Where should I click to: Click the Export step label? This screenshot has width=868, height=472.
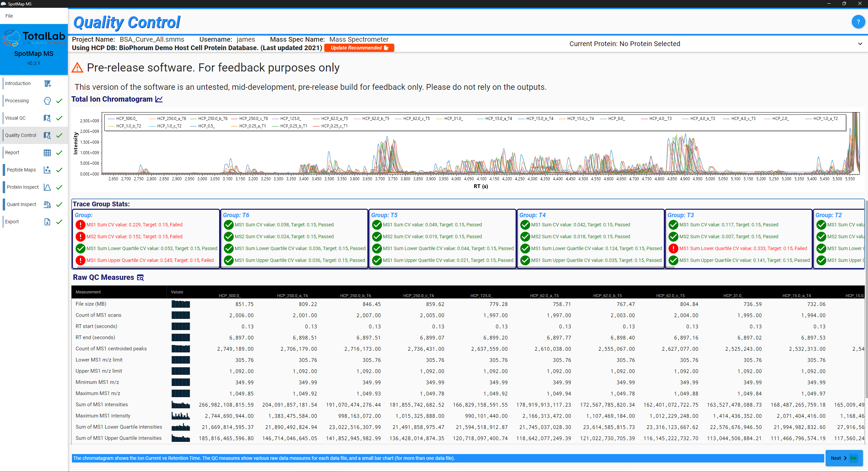tap(12, 222)
